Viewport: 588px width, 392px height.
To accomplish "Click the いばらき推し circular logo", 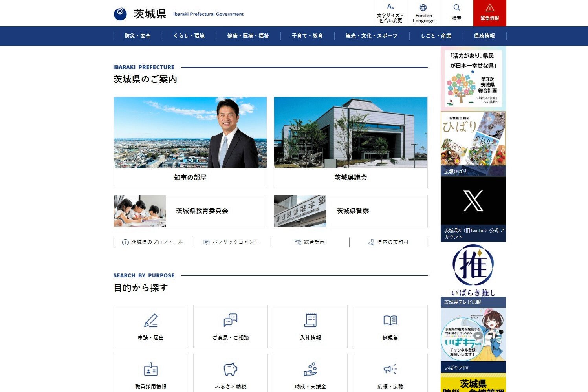I will [473, 265].
